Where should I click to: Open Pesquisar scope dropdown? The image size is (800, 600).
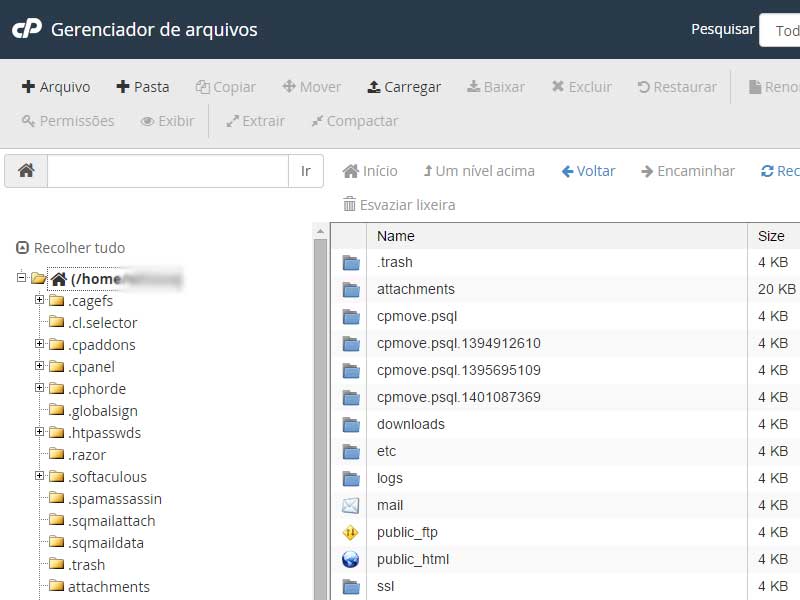[x=780, y=30]
